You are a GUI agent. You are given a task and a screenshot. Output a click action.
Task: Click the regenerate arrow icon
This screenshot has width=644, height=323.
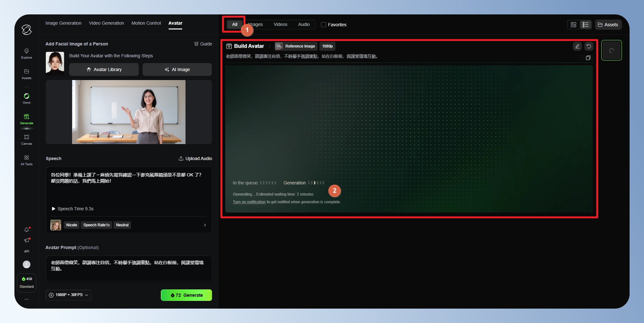589,46
